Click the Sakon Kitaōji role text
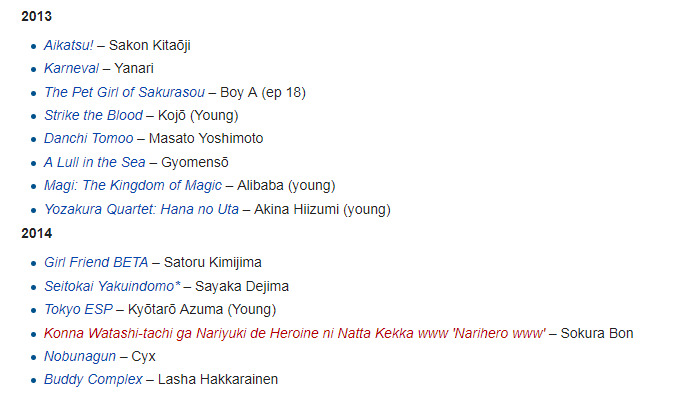The image size is (675, 395). [149, 45]
